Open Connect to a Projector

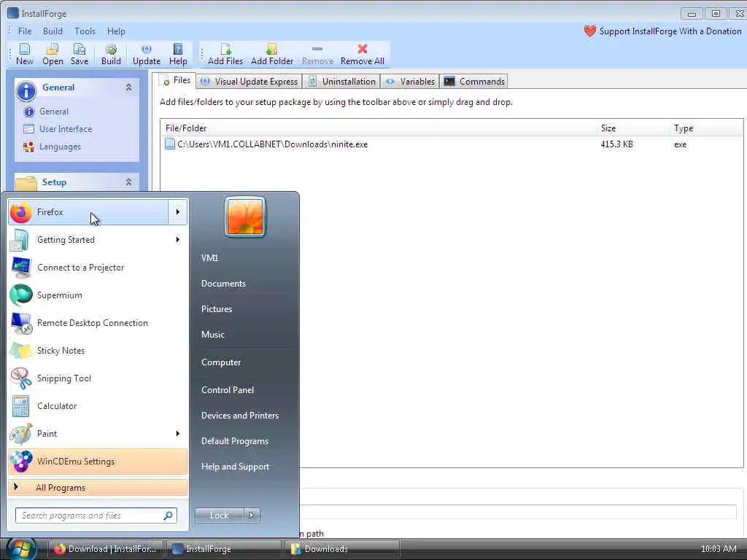pyautogui.click(x=98, y=267)
